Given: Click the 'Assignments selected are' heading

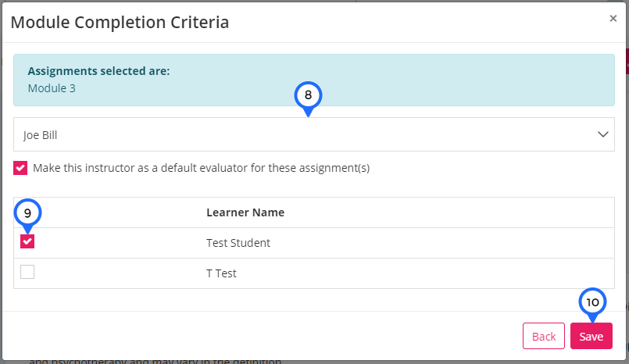Looking at the screenshot, I should [98, 71].
